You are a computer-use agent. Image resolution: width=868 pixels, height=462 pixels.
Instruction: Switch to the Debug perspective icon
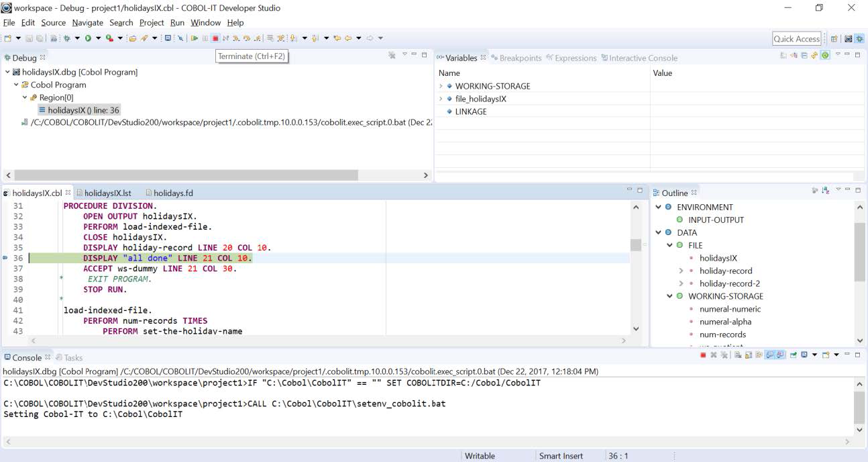pos(859,39)
